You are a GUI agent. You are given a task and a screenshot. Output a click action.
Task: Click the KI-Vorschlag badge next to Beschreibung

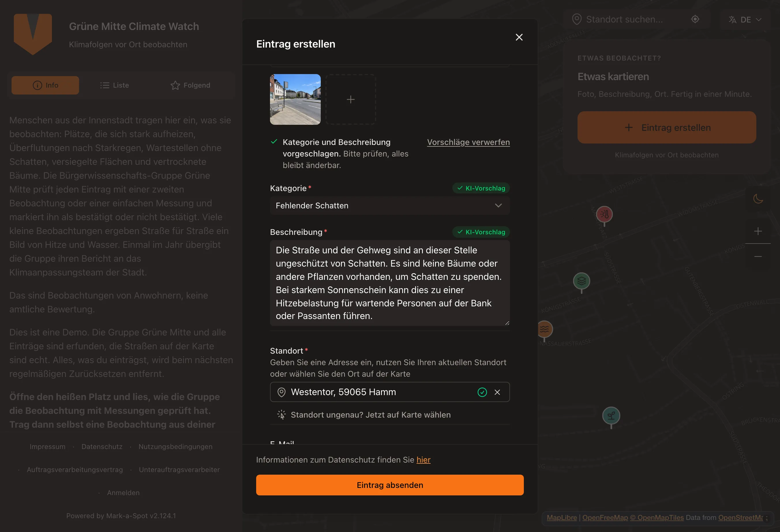pyautogui.click(x=481, y=232)
